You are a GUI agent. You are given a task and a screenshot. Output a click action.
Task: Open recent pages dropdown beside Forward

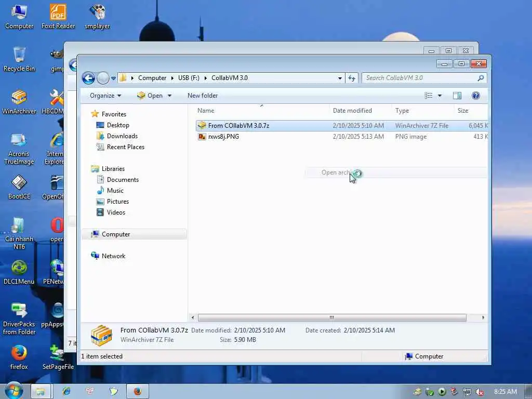tap(113, 78)
